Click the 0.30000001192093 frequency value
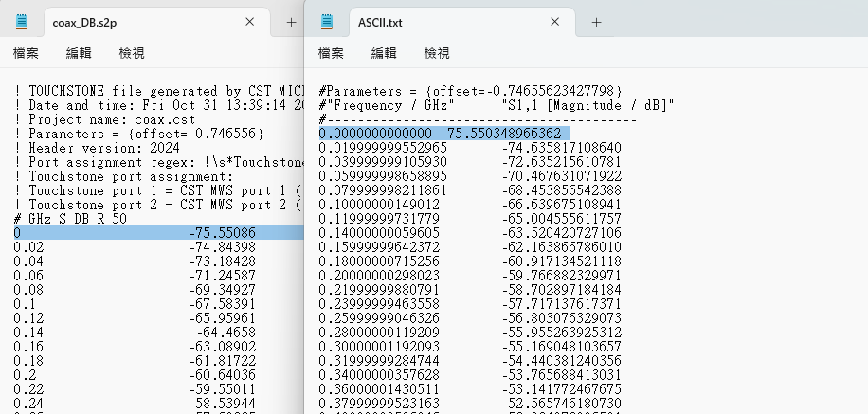Screen dimensions: 868x414 point(379,347)
